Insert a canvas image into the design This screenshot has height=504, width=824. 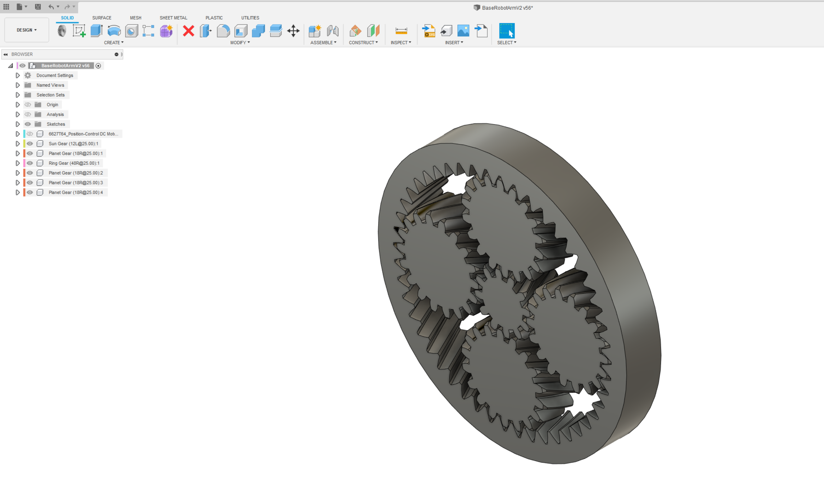click(463, 31)
